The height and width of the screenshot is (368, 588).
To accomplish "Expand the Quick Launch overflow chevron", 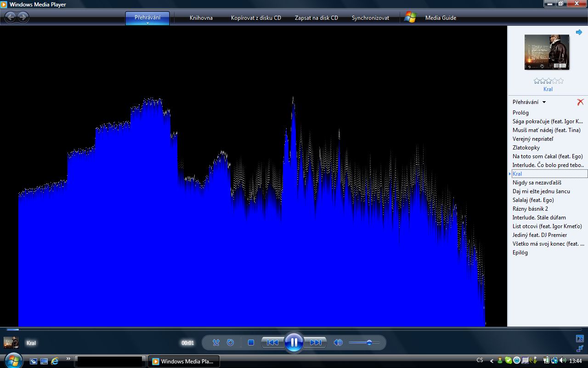I will click(68, 359).
